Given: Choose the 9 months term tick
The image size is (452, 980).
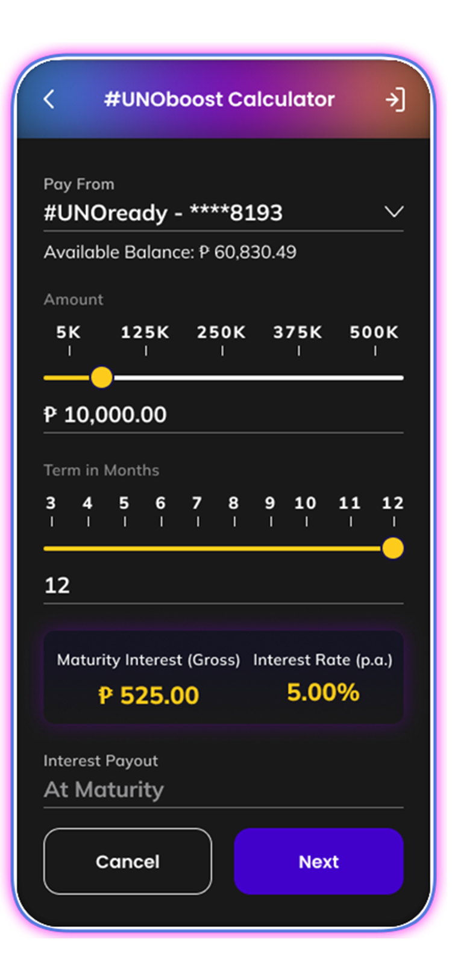Looking at the screenshot, I should (271, 510).
